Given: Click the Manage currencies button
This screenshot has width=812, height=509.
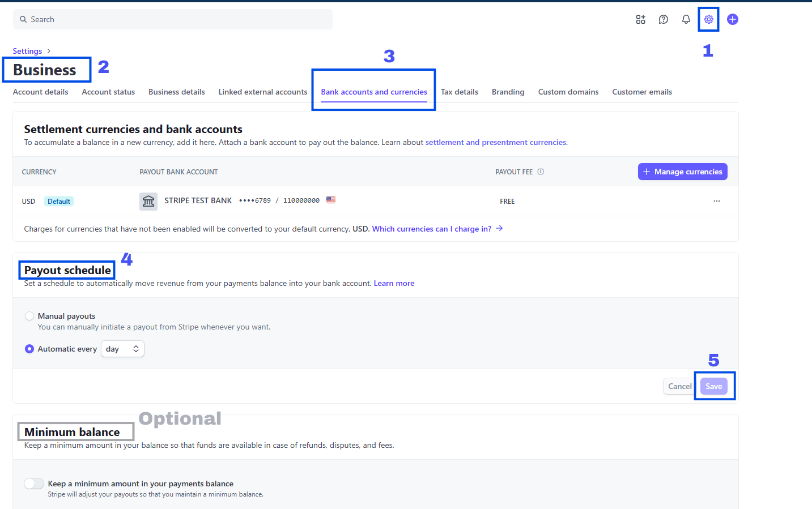Looking at the screenshot, I should 682,172.
